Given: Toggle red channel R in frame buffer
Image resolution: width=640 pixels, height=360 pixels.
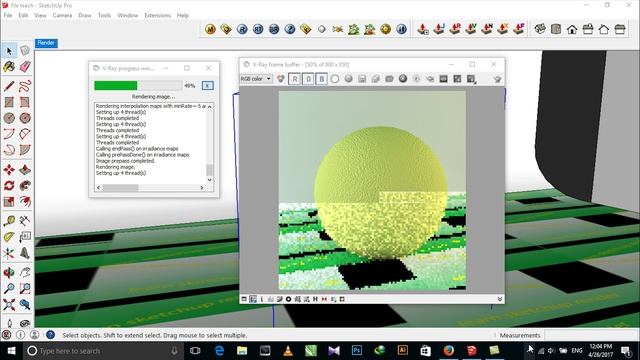Looking at the screenshot, I should coord(295,79).
